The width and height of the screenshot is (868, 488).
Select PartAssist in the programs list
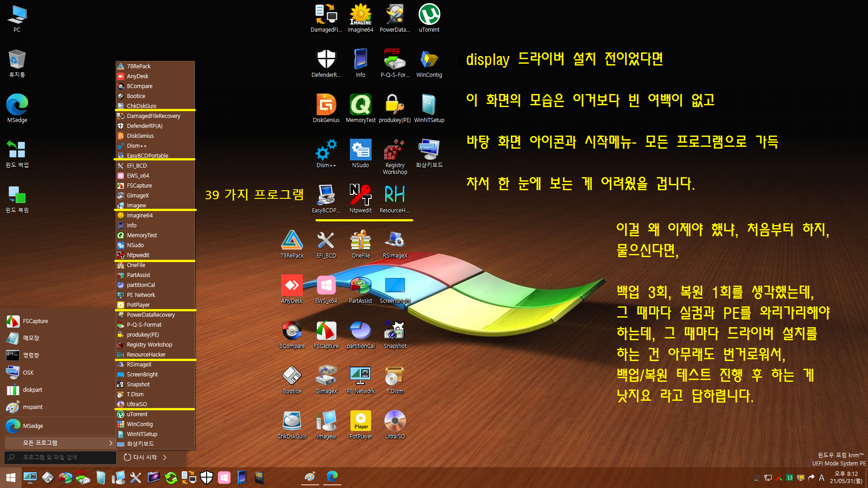point(156,275)
